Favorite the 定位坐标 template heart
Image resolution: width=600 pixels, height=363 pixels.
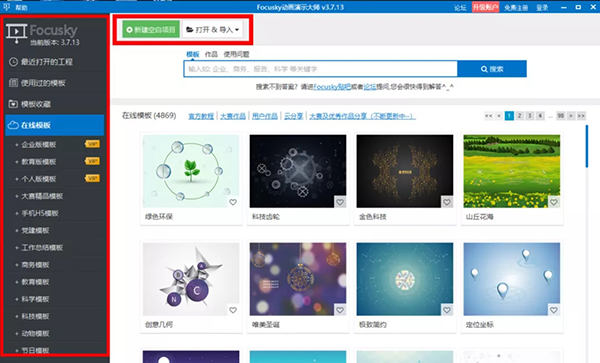tap(554, 310)
